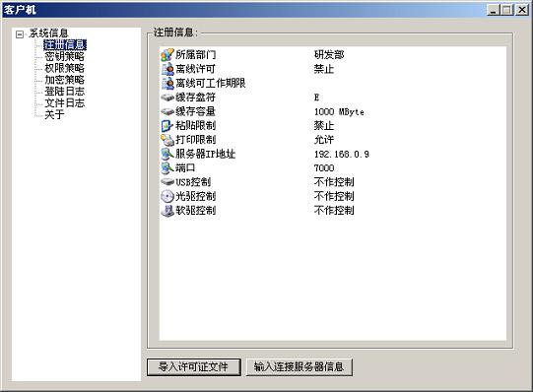
Task: Click the 禁止 value for 离线许可
Action: [324, 69]
